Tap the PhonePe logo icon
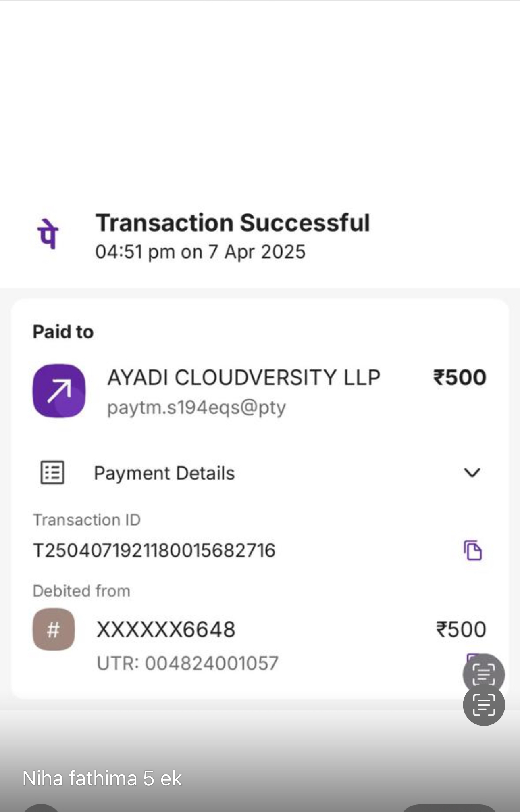 [48, 234]
